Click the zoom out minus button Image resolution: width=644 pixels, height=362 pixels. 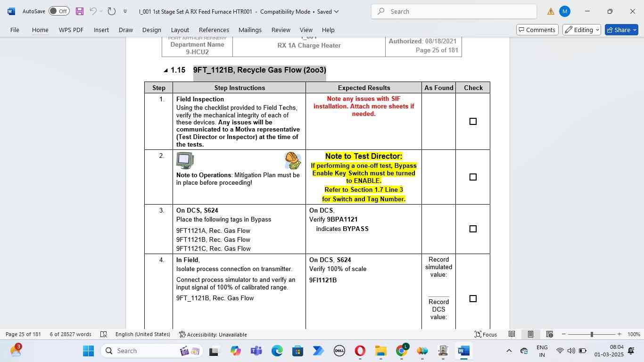563,334
